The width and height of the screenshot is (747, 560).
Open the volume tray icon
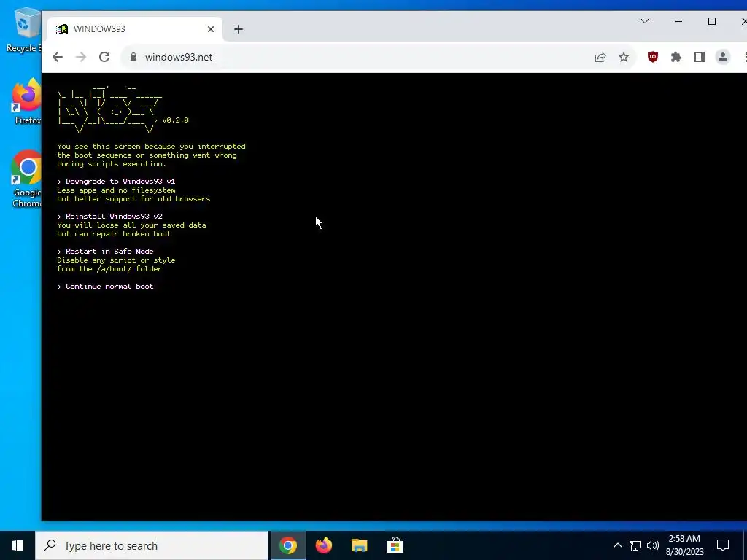coord(653,545)
